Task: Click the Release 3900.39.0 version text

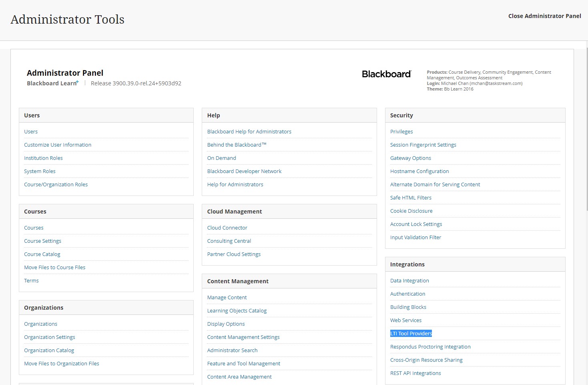Action: click(136, 83)
